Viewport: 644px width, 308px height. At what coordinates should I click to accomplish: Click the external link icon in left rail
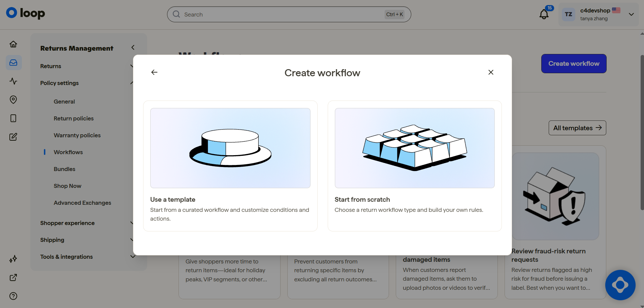point(13,278)
